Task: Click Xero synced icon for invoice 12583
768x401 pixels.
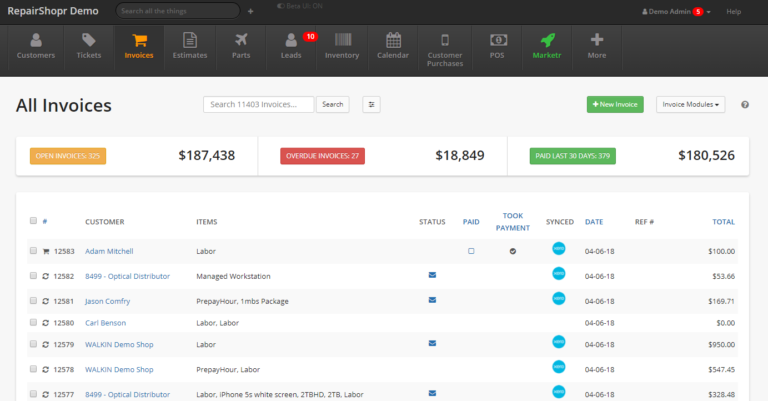Action: point(559,249)
